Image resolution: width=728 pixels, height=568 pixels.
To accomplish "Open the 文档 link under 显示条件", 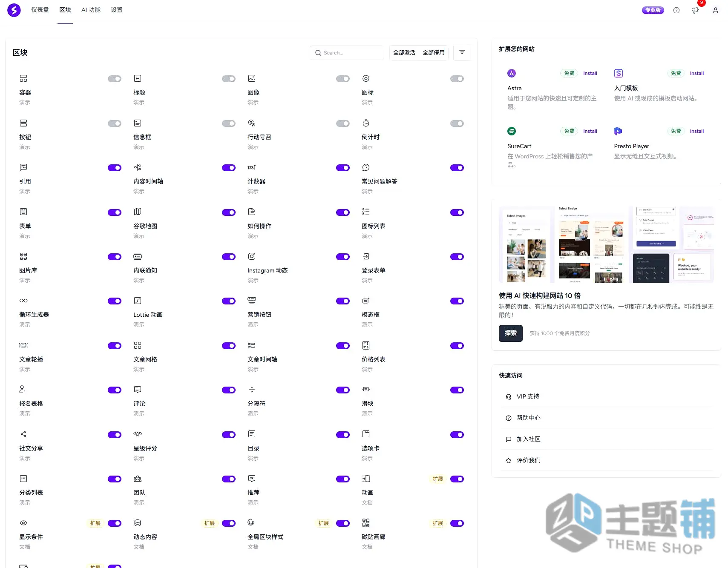I will 25,547.
